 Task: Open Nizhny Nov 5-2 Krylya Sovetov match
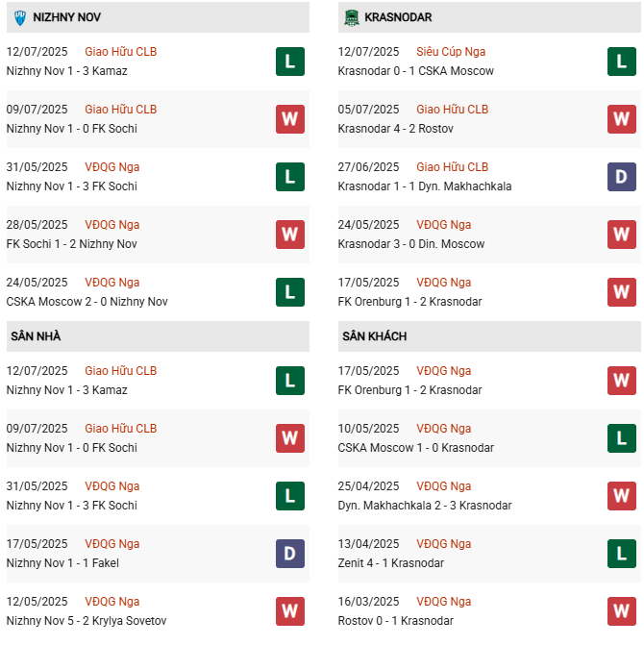click(87, 621)
